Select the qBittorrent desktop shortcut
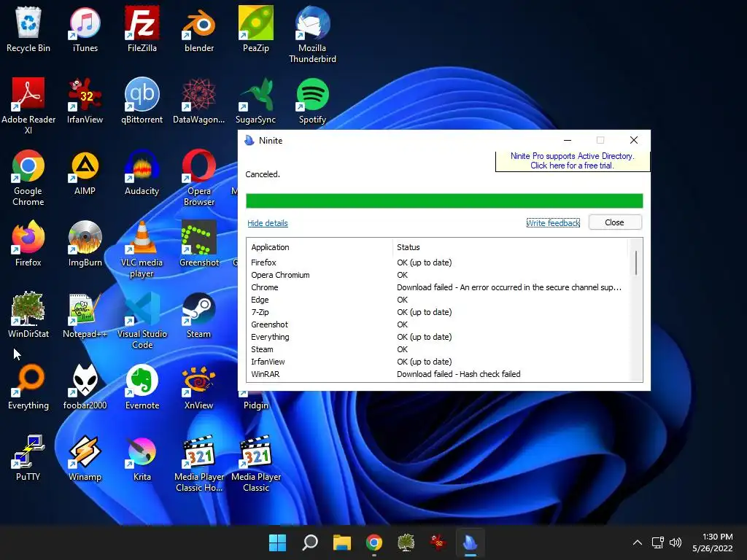The width and height of the screenshot is (747, 560). pos(142,101)
